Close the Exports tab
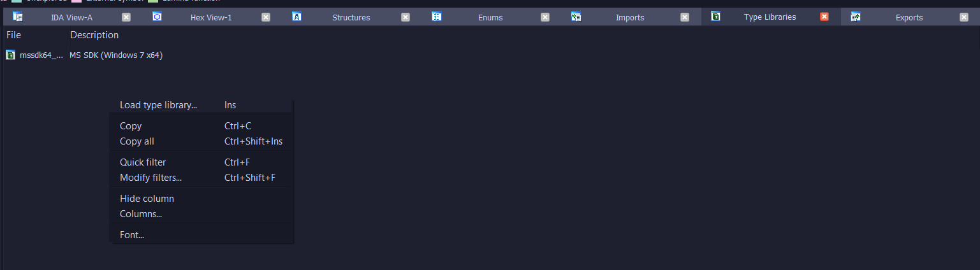The height and width of the screenshot is (270, 980). (964, 17)
